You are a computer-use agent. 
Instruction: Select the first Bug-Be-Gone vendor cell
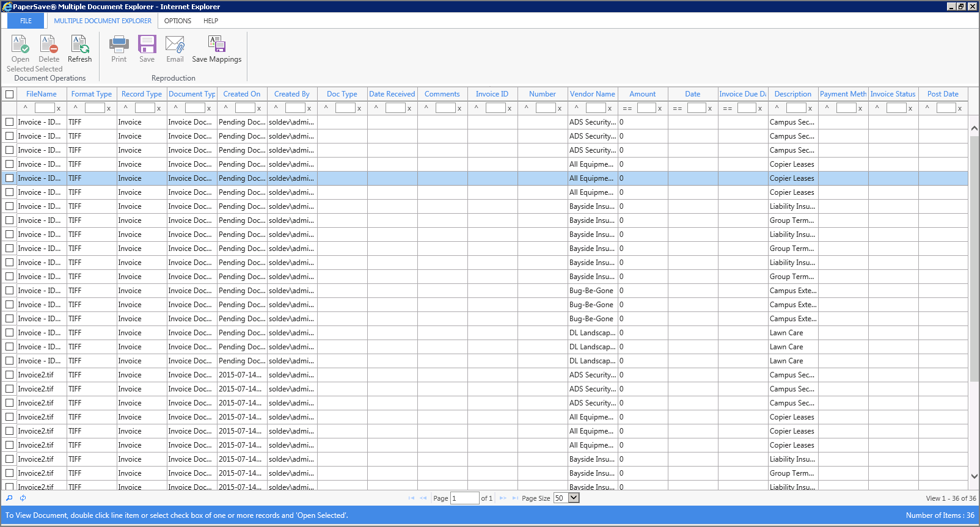pos(592,291)
